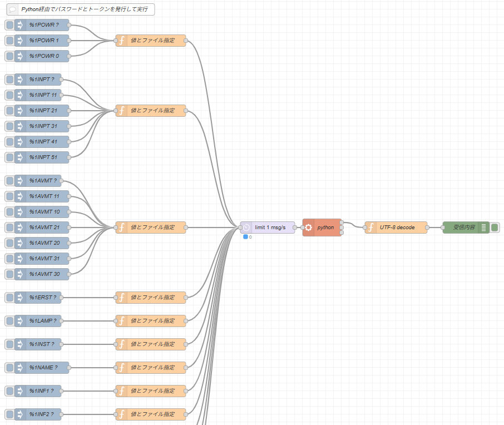Screen dimensions: 504x425
Task: Click function icon wired to %1INF1 ?
Action: click(121, 391)
